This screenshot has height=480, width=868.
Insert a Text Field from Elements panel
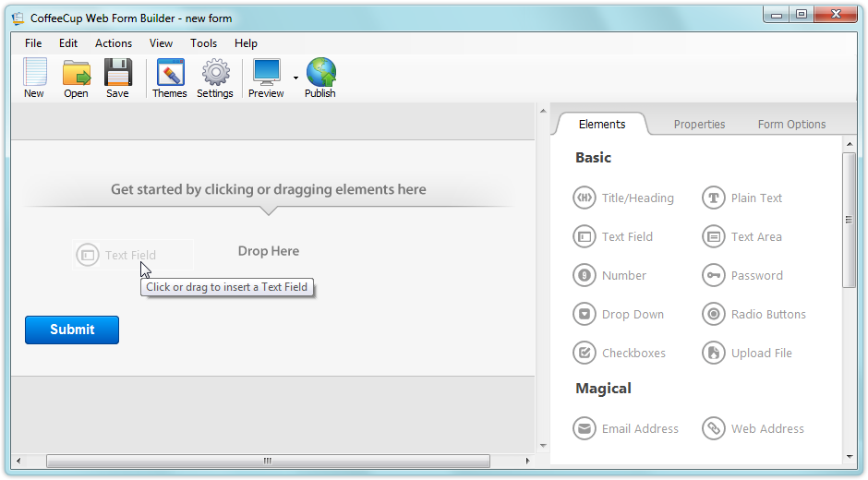click(613, 236)
